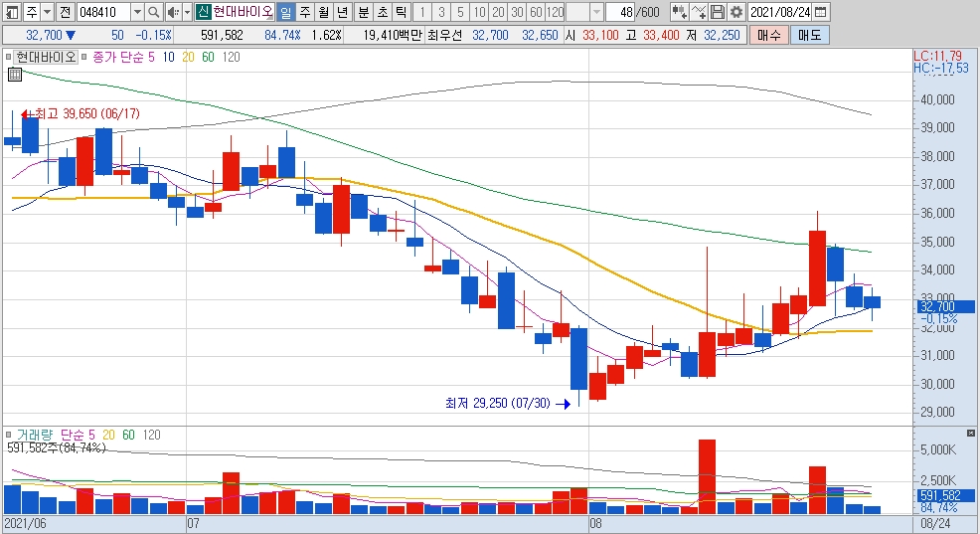Click the open price 33,100 value
The height and width of the screenshot is (534, 980).
600,35
